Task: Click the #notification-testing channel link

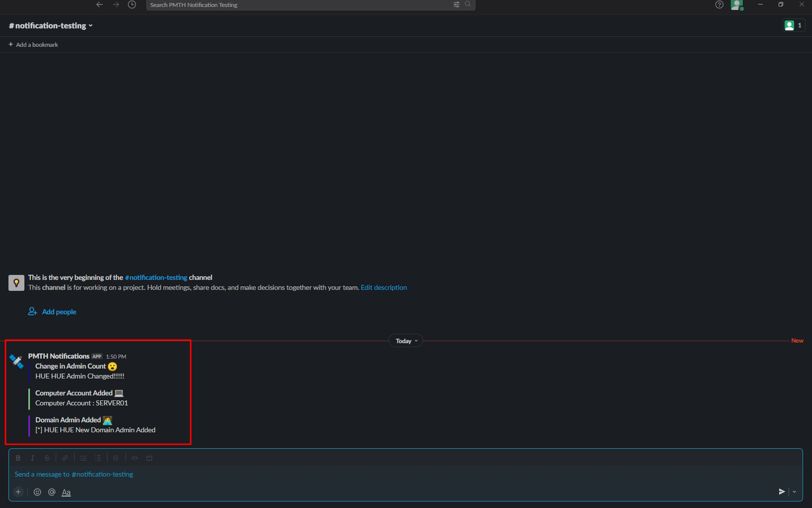Action: (156, 277)
